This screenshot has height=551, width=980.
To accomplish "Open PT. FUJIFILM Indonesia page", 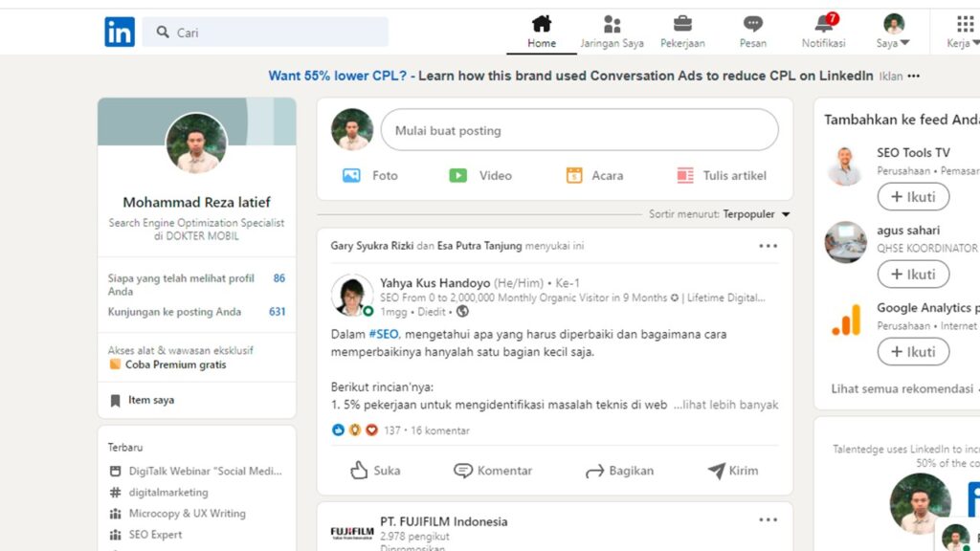I will pos(444,521).
